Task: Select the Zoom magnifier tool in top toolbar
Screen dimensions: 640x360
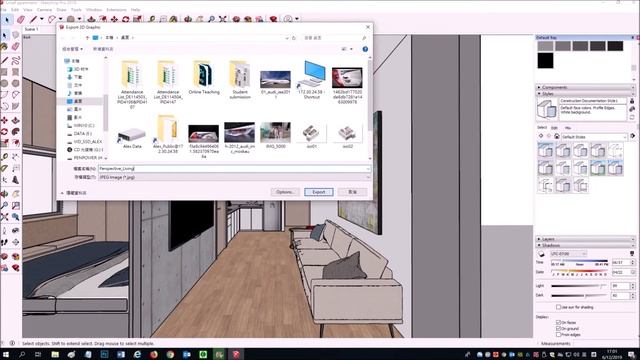Action: pyautogui.click(x=211, y=19)
